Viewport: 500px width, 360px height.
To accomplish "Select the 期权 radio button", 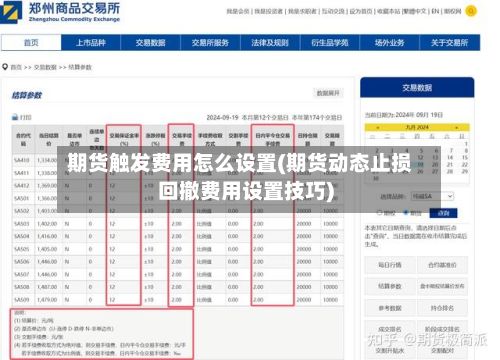I will (x=379, y=212).
